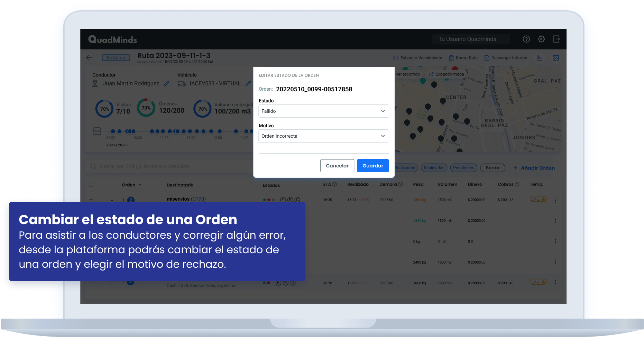Click the logout icon in header

tap(556, 39)
